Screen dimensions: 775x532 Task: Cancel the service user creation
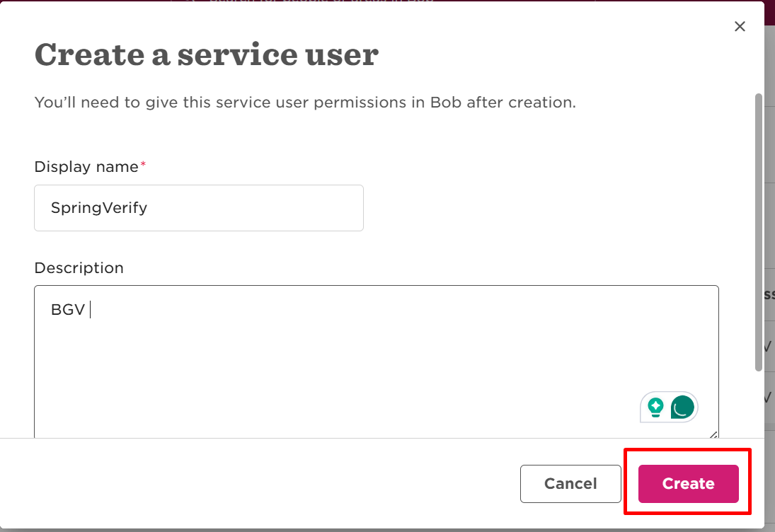click(x=570, y=484)
